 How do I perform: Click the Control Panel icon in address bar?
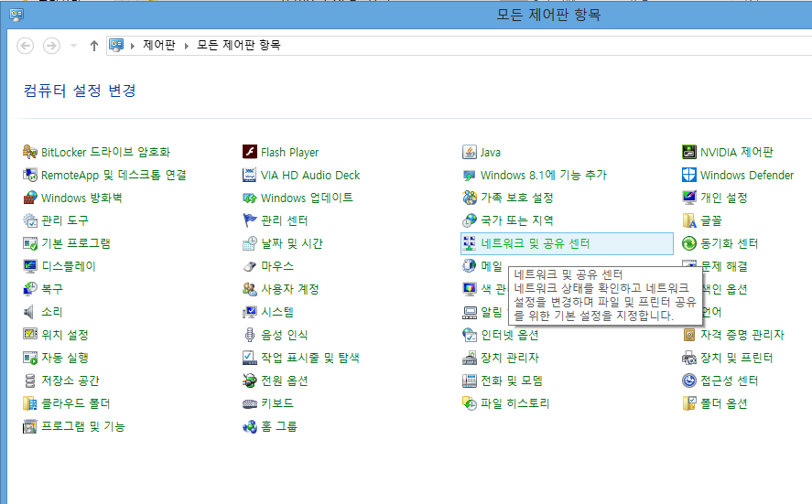coord(116,46)
